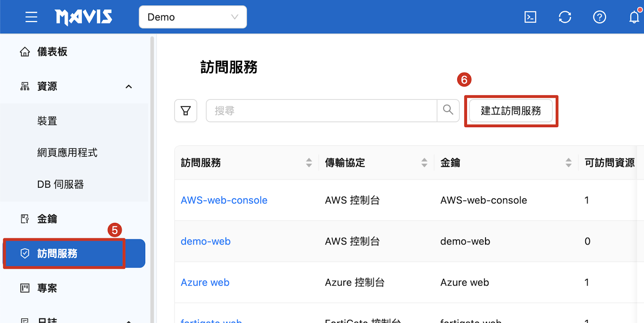Click the refresh sync icon

pos(565,17)
